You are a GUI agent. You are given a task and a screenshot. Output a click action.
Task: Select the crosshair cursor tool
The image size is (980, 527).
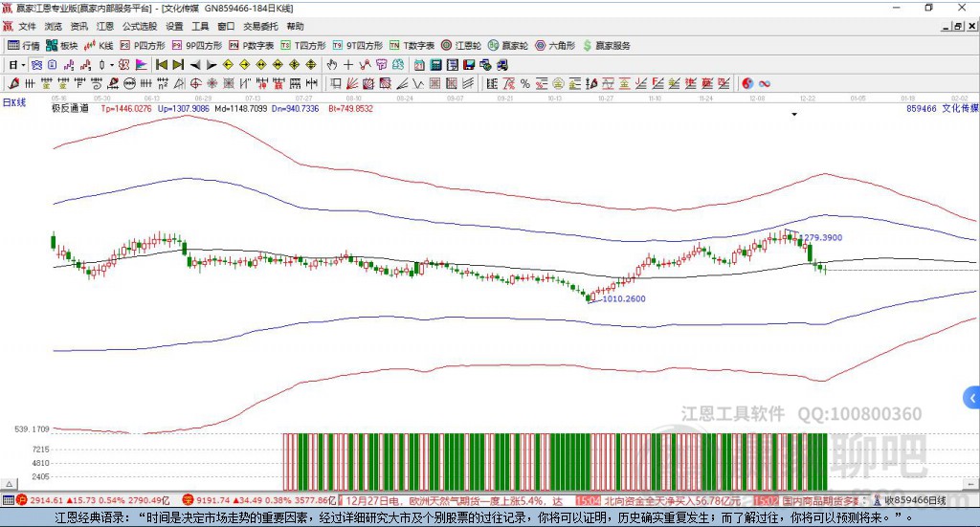point(348,65)
